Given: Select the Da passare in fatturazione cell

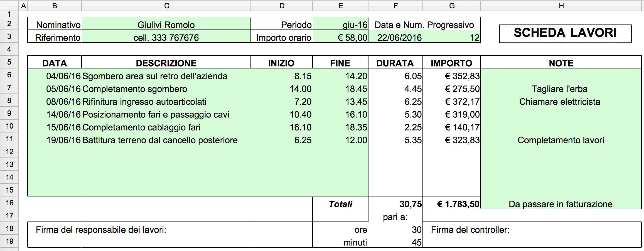Looking at the screenshot, I should (x=561, y=204).
